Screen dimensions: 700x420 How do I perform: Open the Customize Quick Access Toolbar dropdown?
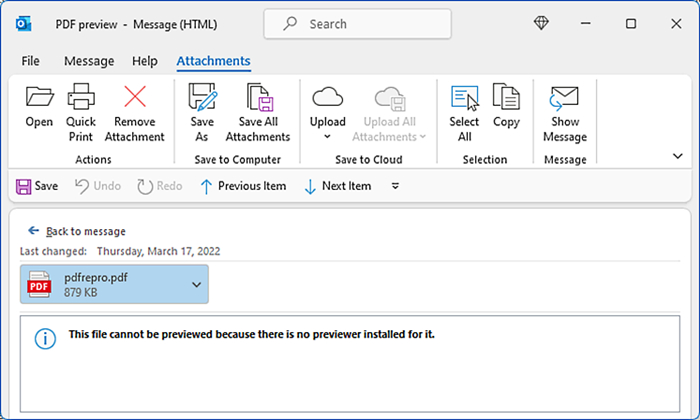(x=395, y=186)
